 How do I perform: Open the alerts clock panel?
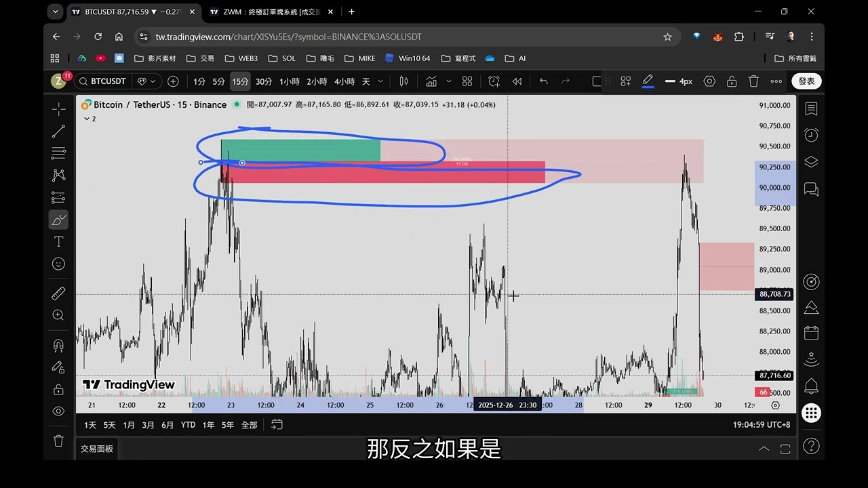(x=811, y=136)
